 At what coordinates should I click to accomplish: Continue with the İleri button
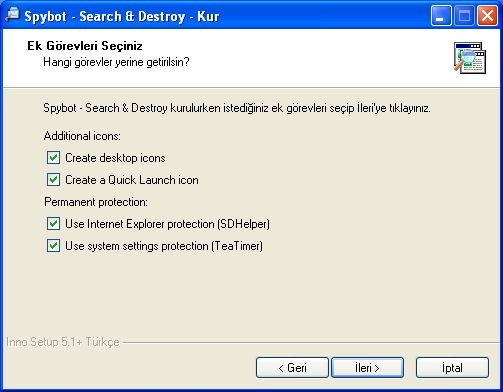[x=367, y=368]
